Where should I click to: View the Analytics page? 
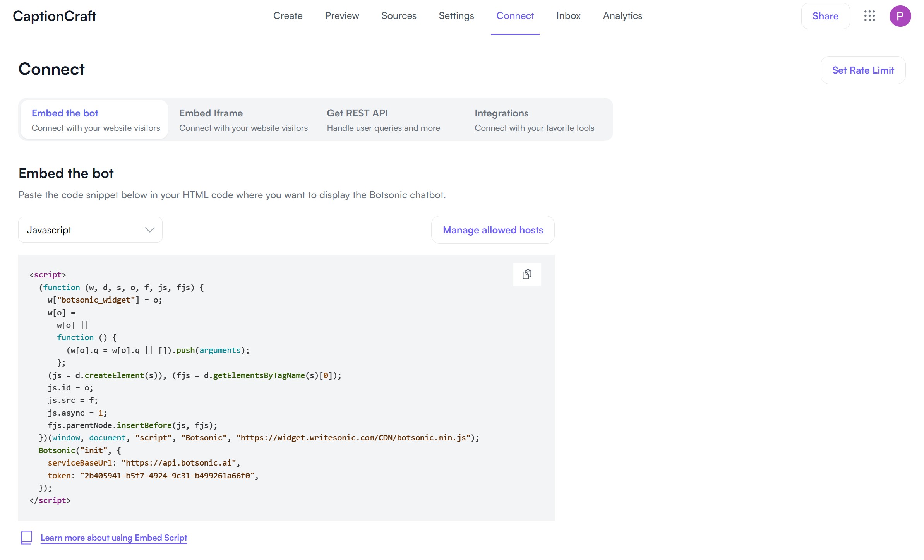(x=622, y=16)
